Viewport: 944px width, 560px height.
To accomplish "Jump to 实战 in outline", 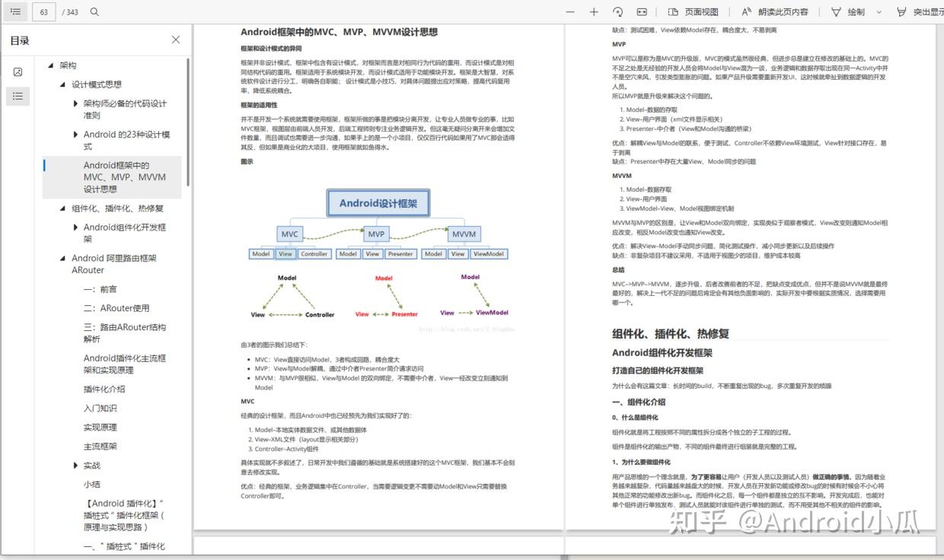I will (x=92, y=466).
